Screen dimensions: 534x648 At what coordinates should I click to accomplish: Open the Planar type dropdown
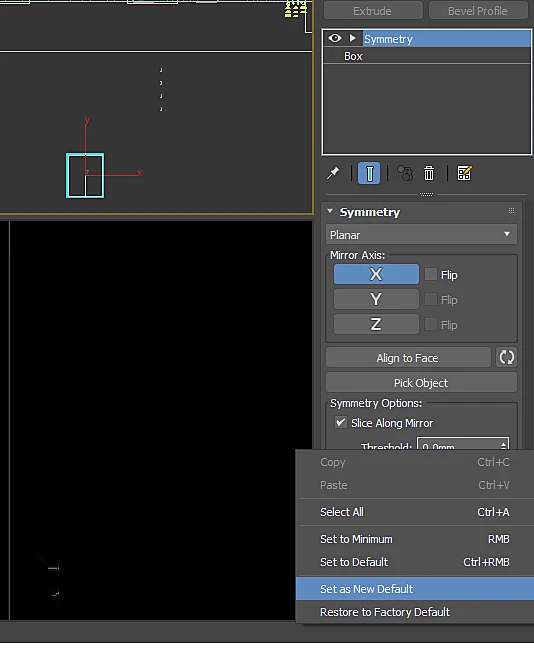(x=421, y=234)
